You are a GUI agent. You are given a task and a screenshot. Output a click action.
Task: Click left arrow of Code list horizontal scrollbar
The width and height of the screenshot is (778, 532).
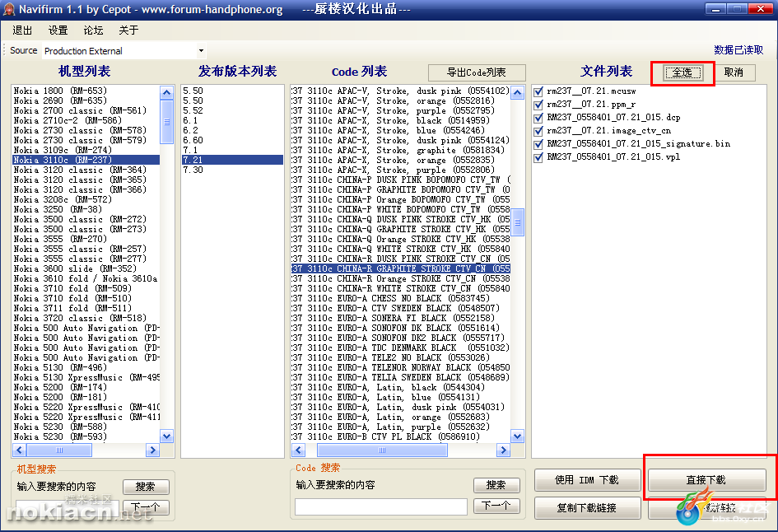point(298,450)
